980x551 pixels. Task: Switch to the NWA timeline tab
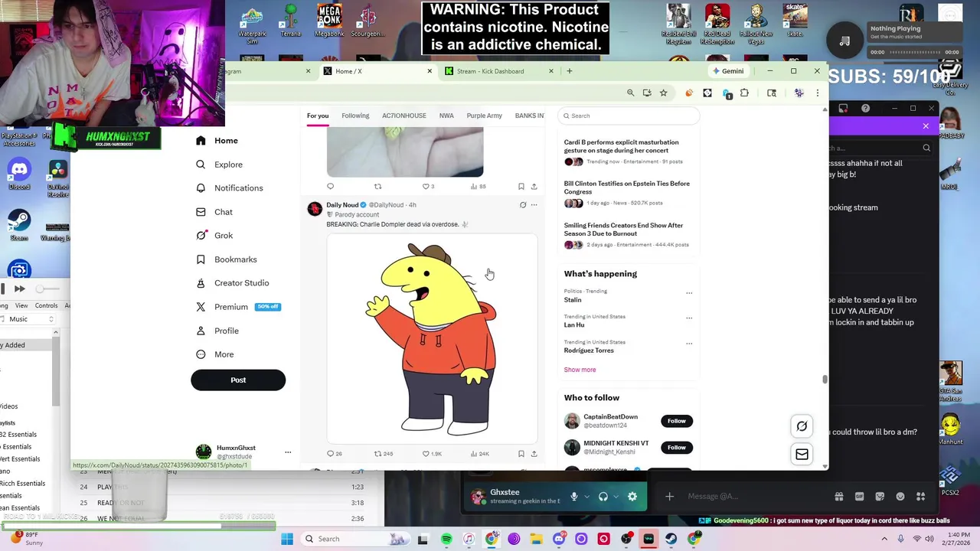click(x=446, y=116)
